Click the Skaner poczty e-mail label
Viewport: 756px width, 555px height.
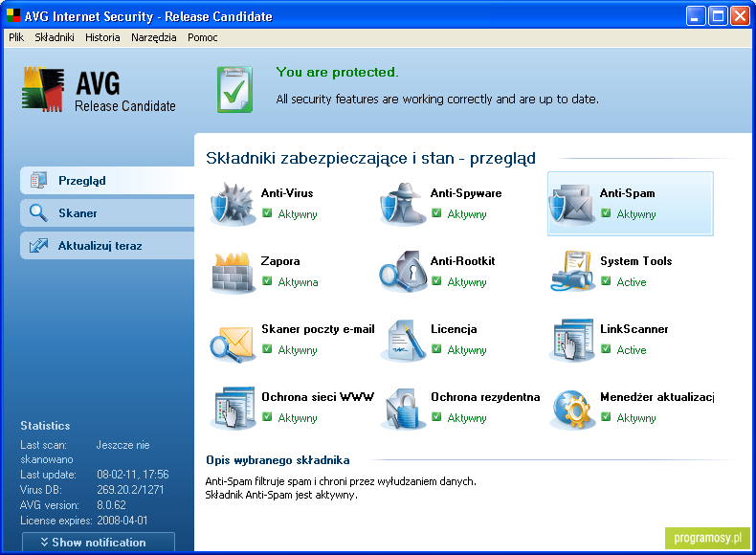(318, 329)
